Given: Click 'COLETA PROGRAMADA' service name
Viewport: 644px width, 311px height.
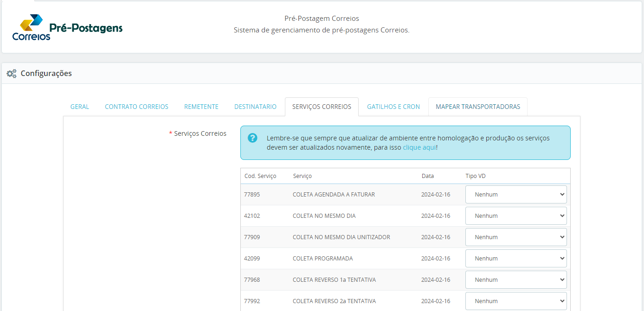Looking at the screenshot, I should (x=323, y=259).
